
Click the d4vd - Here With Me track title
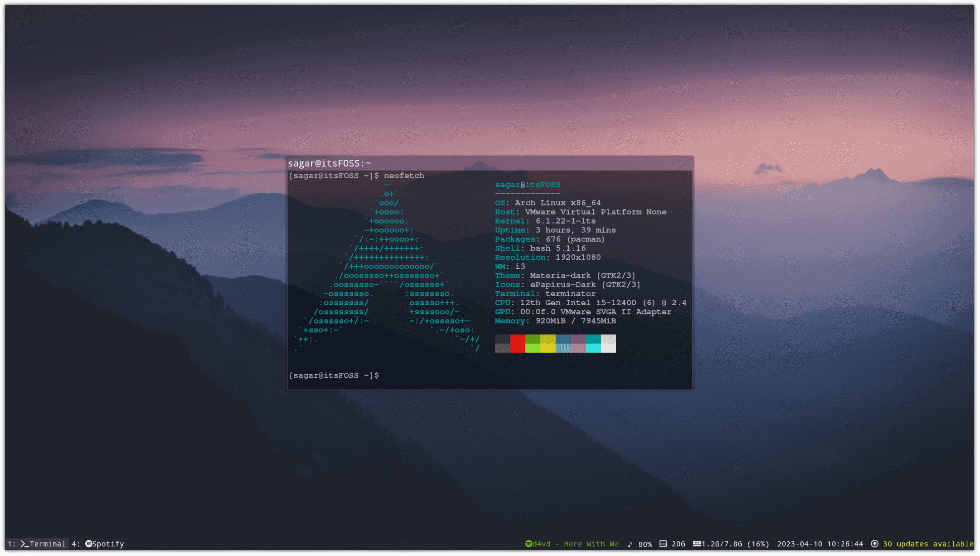pyautogui.click(x=574, y=544)
